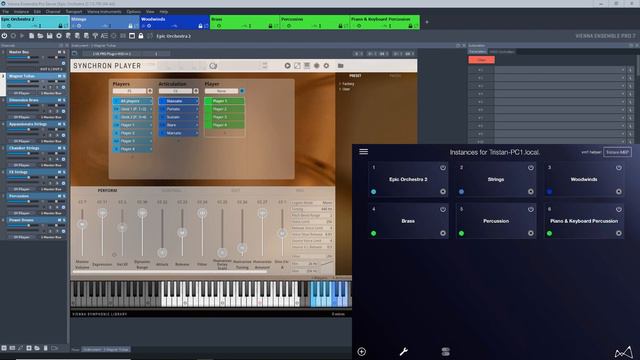The image size is (640, 360).
Task: Click the floppy disk save icon
Action: point(49,36)
